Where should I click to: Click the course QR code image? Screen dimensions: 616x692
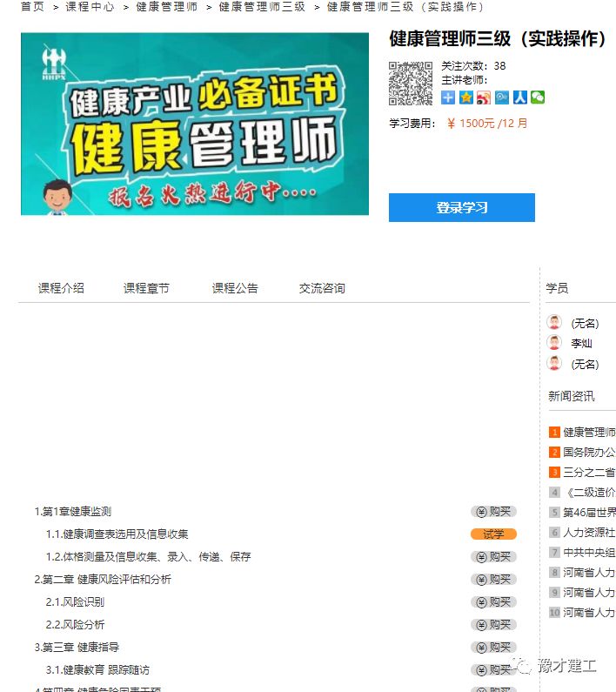coord(411,84)
